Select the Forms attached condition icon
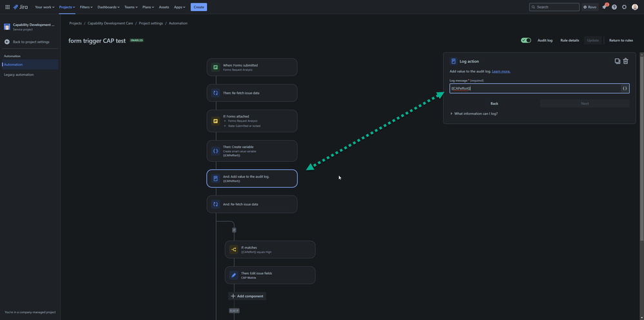The height and width of the screenshot is (320, 644). (x=215, y=121)
